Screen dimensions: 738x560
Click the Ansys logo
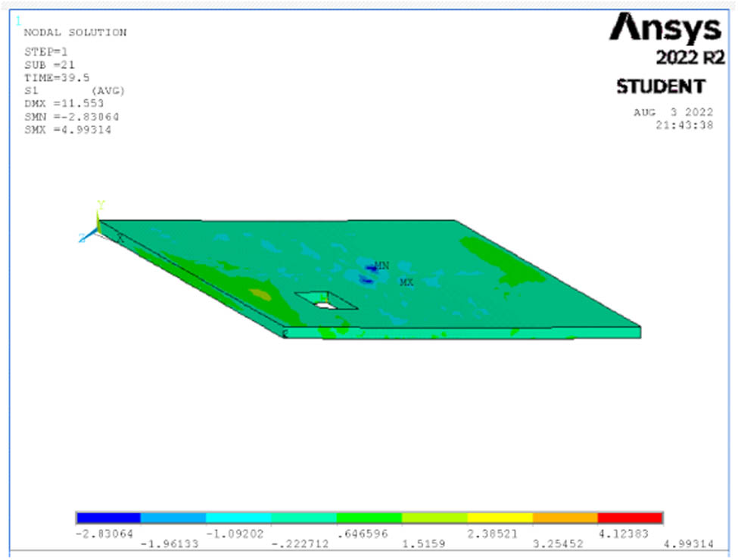point(665,29)
